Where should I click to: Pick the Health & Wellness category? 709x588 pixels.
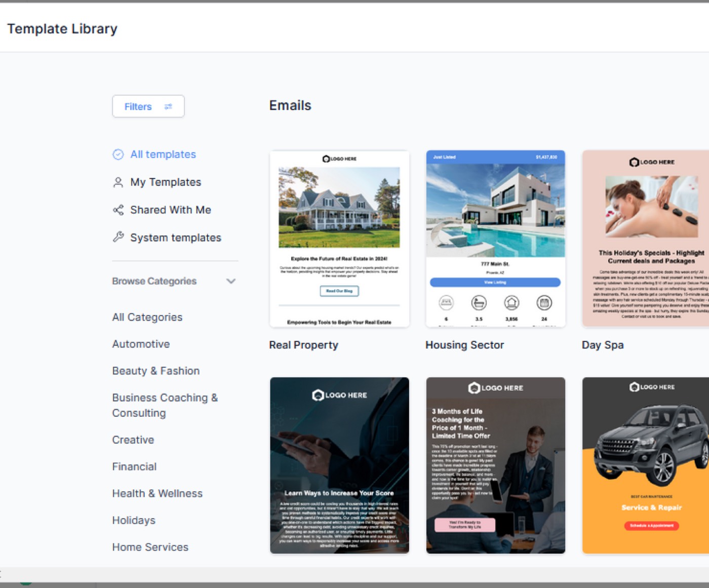click(157, 493)
